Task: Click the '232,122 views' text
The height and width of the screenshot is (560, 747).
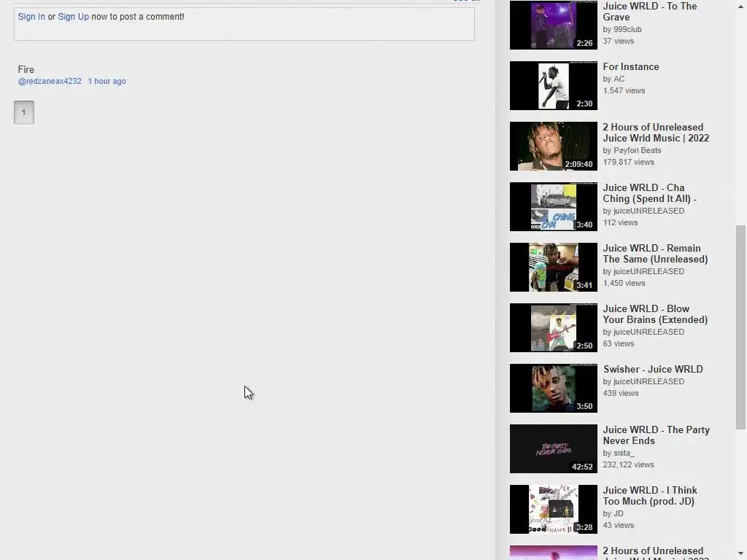Action: (628, 464)
